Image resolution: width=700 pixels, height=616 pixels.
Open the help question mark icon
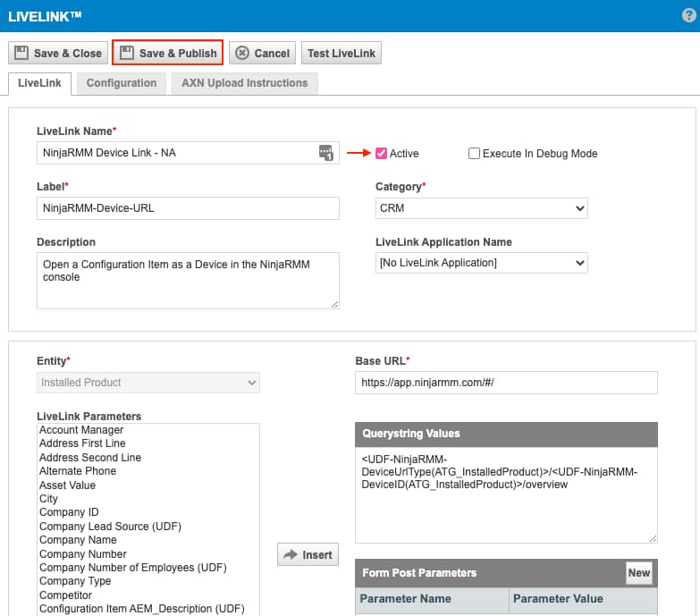click(688, 15)
